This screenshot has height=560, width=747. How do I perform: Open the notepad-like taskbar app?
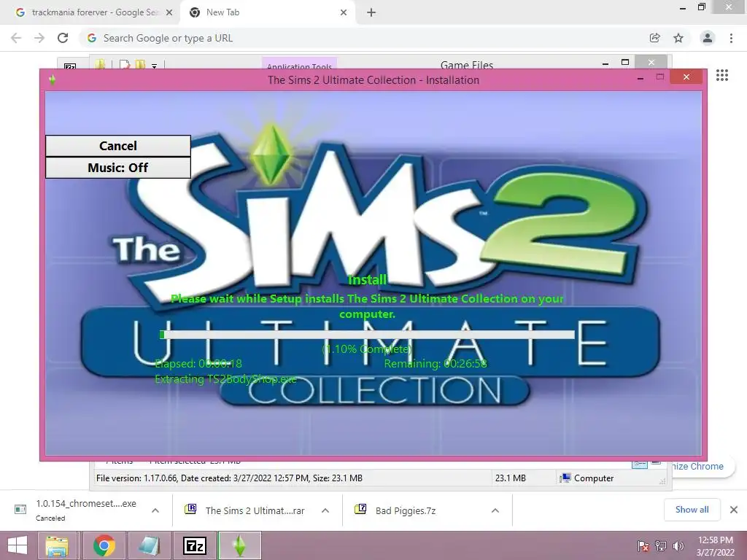point(149,545)
